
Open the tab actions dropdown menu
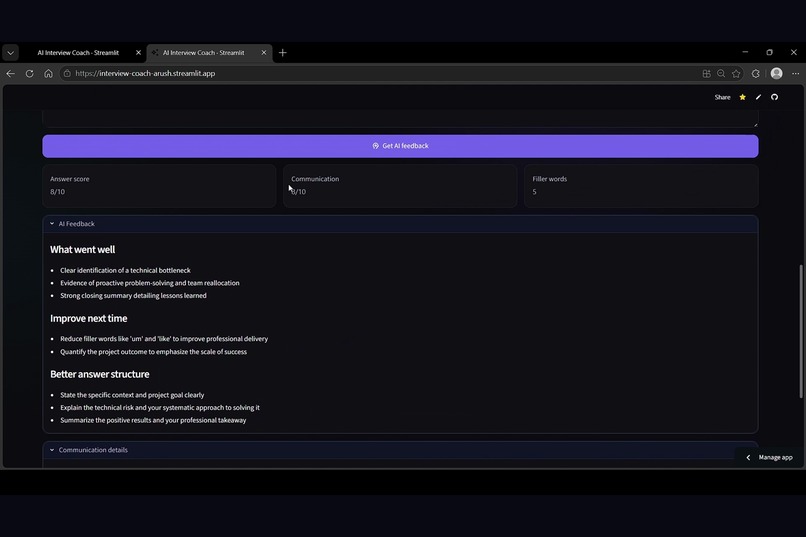click(10, 52)
